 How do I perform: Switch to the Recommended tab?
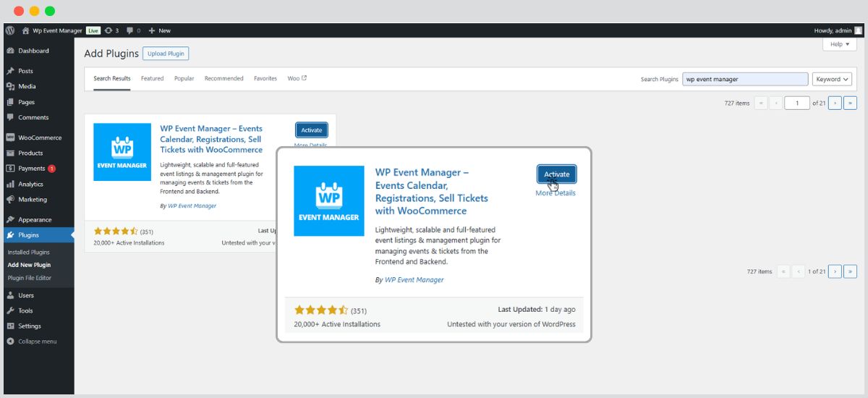coord(224,78)
